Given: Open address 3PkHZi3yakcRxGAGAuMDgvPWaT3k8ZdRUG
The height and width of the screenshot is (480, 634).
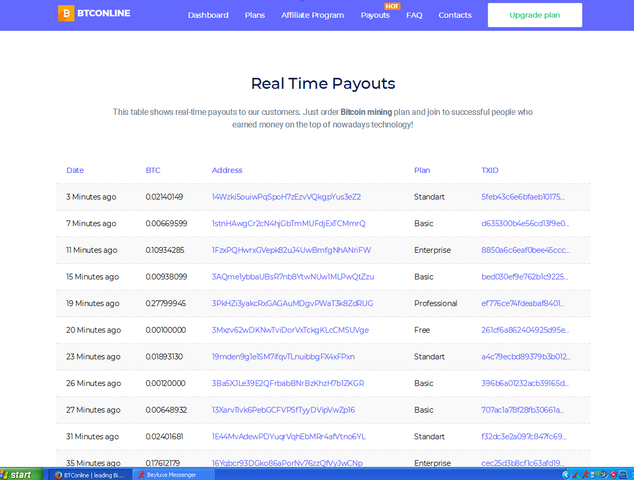Looking at the screenshot, I should [x=292, y=303].
